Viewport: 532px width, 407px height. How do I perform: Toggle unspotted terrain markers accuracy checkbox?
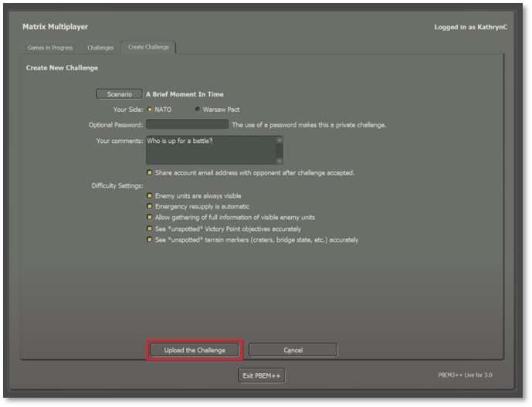[150, 239]
